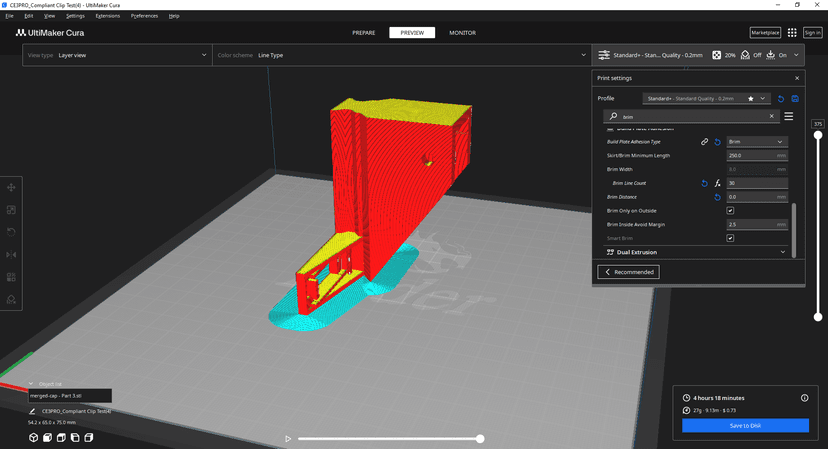Save the profile with the disk icon

[795, 99]
